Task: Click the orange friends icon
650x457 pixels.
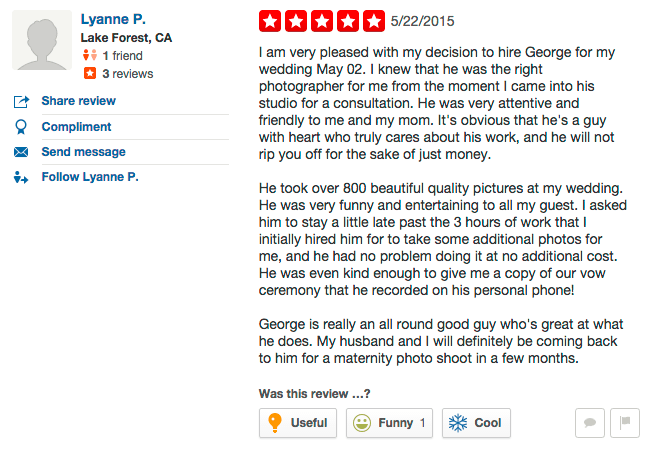Action: 90,56
